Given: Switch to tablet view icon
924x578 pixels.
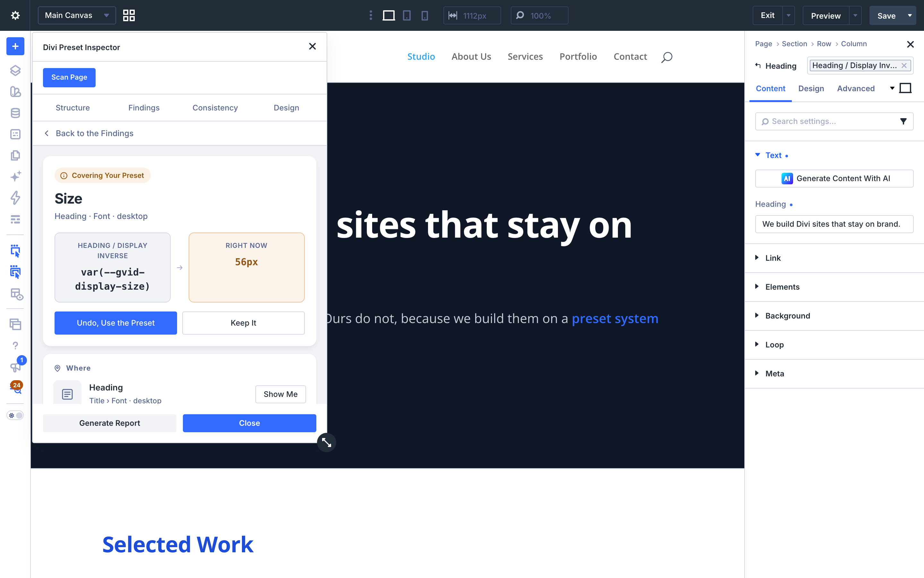Looking at the screenshot, I should click(407, 15).
